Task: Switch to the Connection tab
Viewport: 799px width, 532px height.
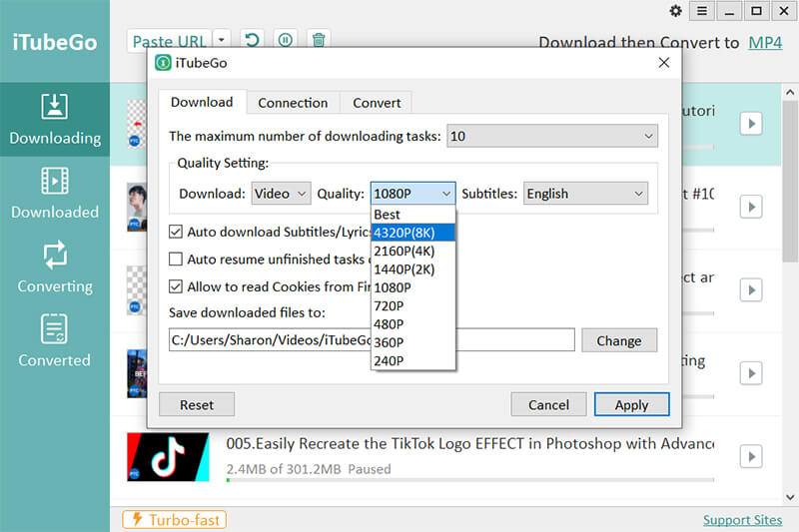Action: point(293,103)
